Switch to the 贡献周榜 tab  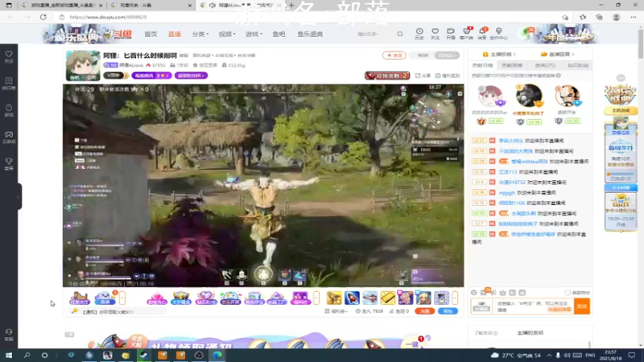point(512,65)
